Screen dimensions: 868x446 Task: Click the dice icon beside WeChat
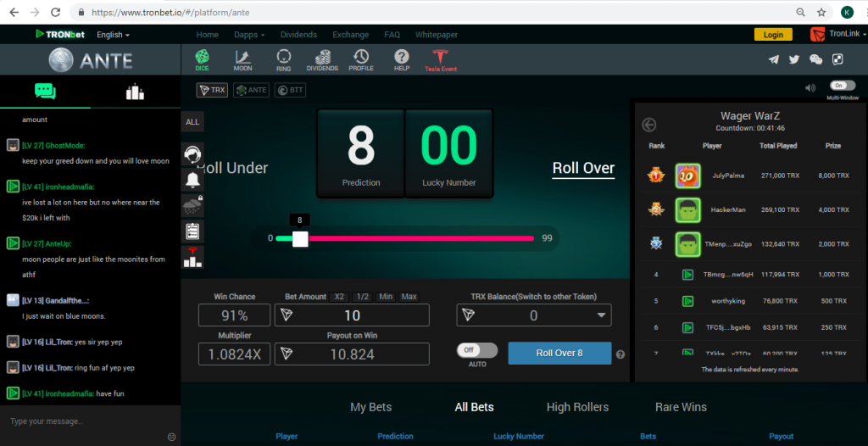click(837, 60)
